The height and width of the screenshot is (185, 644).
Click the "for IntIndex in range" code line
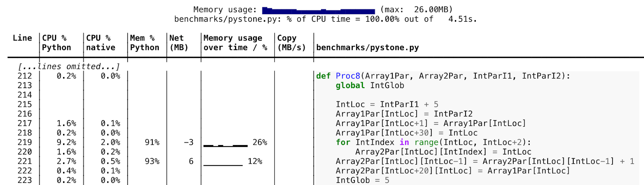pyautogui.click(x=433, y=142)
